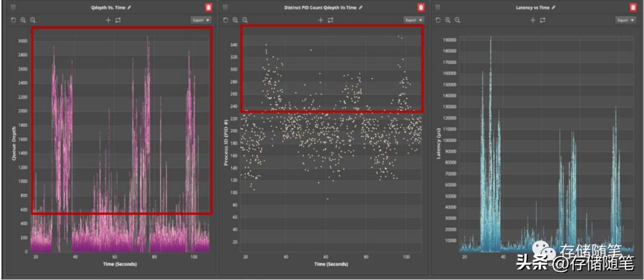
Task: Click the Latency vs Time panel title
Action: click(532, 7)
